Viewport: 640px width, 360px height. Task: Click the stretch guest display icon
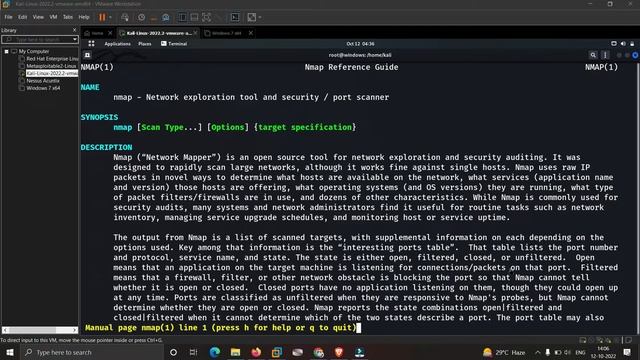[x=251, y=17]
